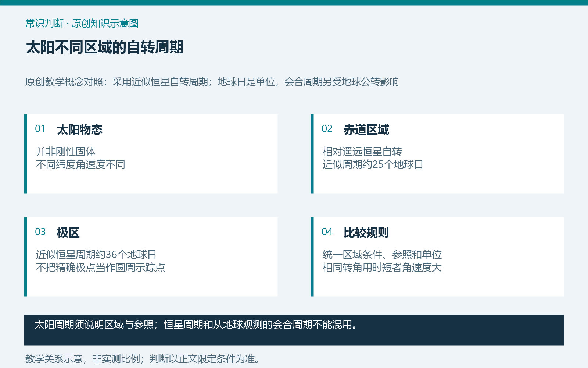
Task: Click the number 03 on the third card
Action: coord(40,232)
